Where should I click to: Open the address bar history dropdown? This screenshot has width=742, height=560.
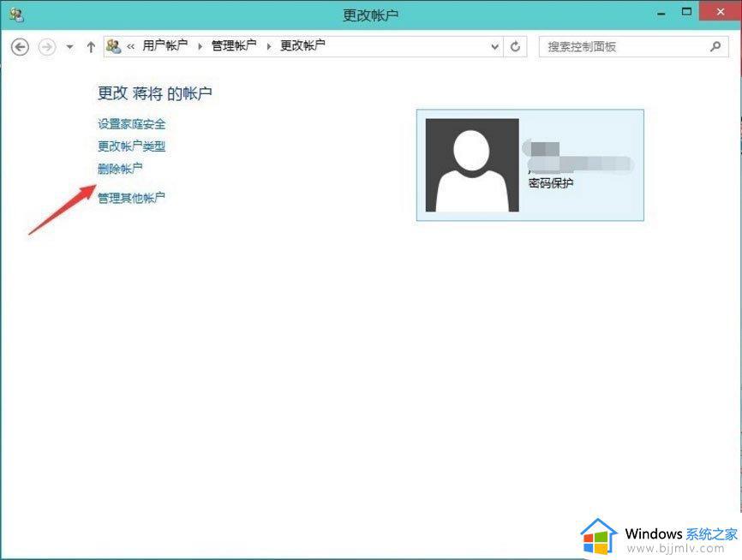coord(494,47)
